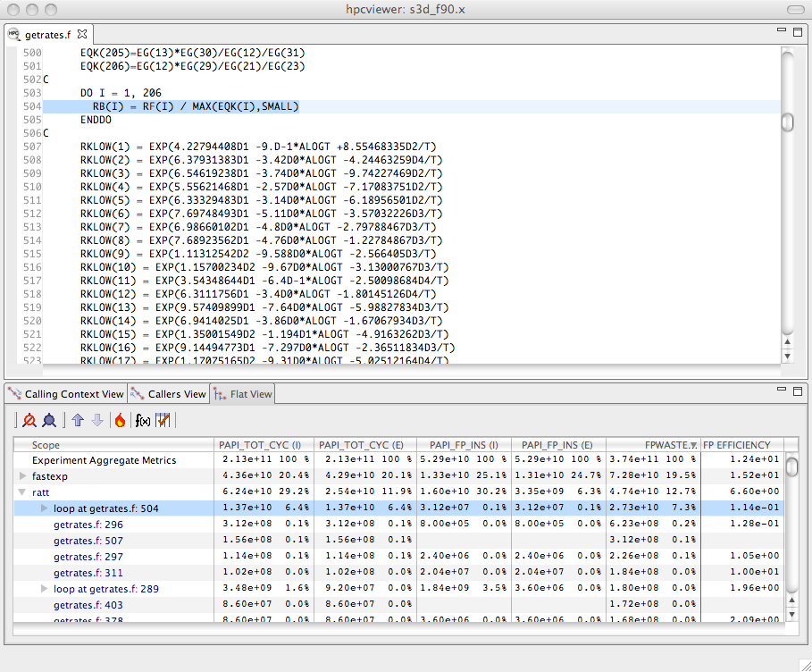Add a derived metric with f(x) icon
Image resolution: width=812 pixels, height=672 pixels.
click(x=142, y=420)
